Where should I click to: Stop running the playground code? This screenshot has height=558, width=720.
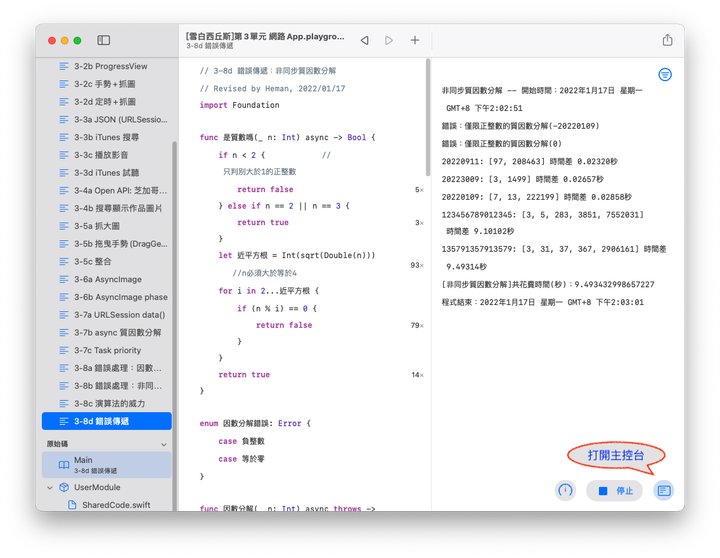tap(614, 491)
